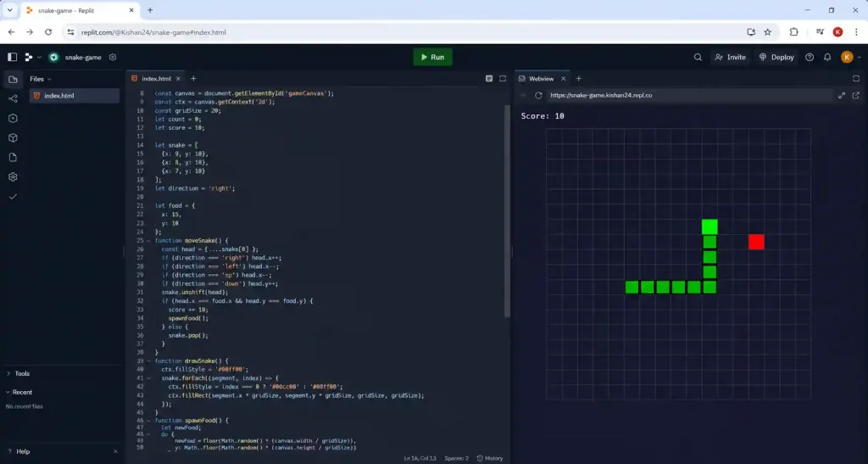The width and height of the screenshot is (868, 464).
Task: Open the Replit logo menu
Action: click(29, 57)
